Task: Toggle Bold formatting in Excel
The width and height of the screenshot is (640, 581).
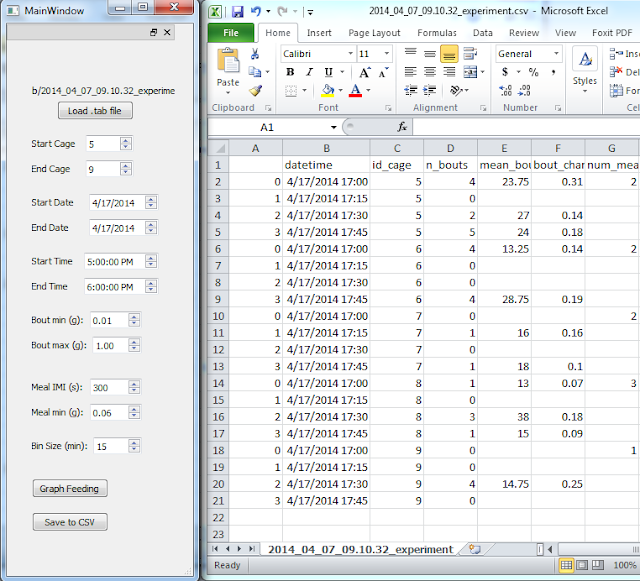Action: pyautogui.click(x=290, y=72)
